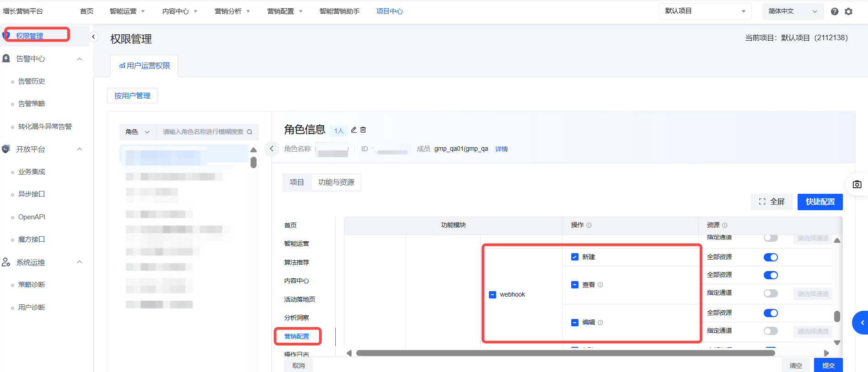Viewport: 868px width, 372px height.
Task: Click the search magnifier in role search box
Action: click(x=250, y=132)
